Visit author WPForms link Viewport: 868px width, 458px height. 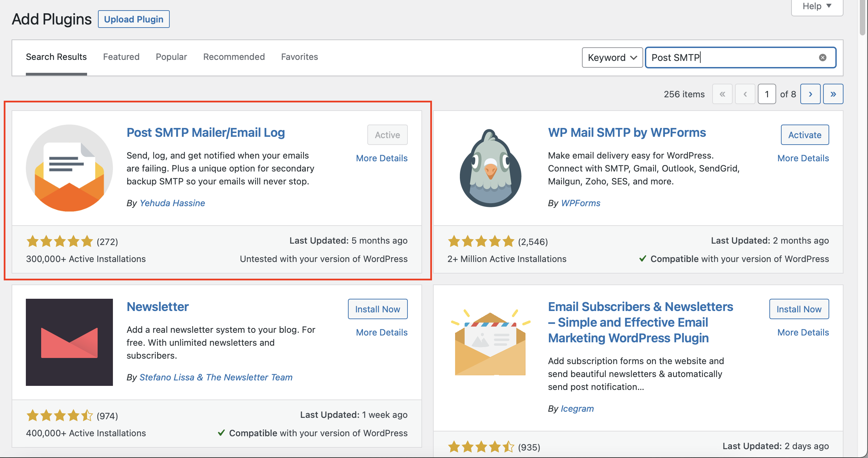pos(581,203)
